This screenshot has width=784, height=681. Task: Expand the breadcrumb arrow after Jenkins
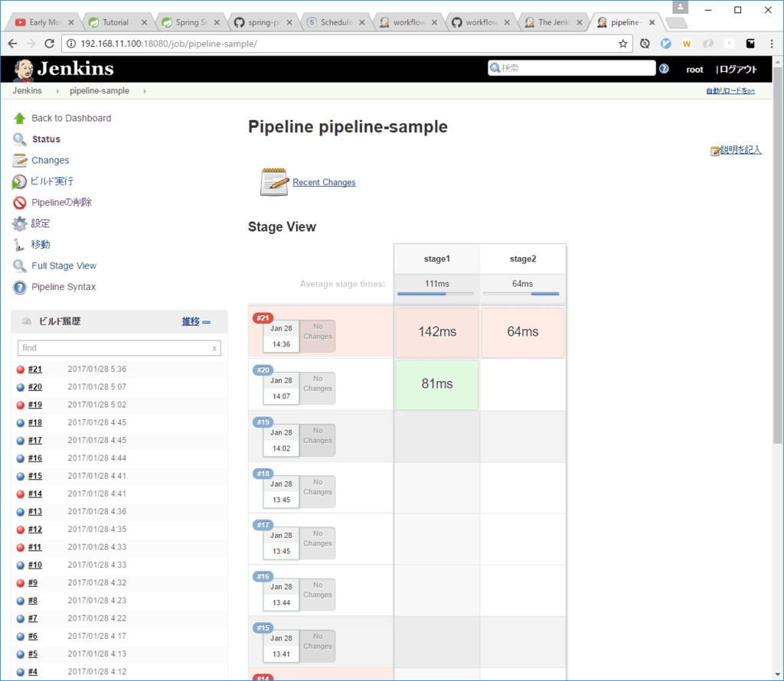[56, 91]
